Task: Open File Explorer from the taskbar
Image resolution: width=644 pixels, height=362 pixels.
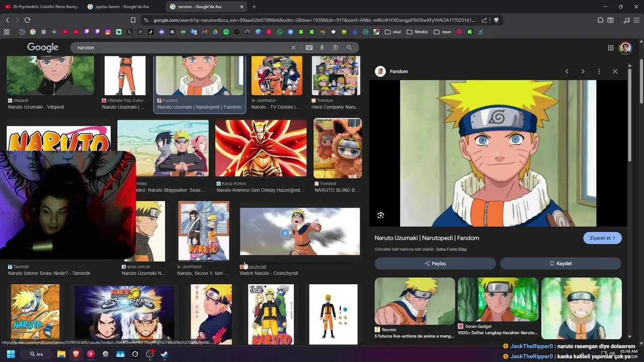Action: (x=61, y=354)
